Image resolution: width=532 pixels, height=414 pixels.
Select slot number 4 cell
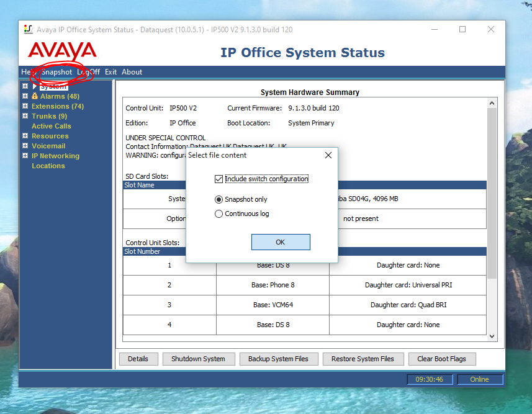click(169, 325)
